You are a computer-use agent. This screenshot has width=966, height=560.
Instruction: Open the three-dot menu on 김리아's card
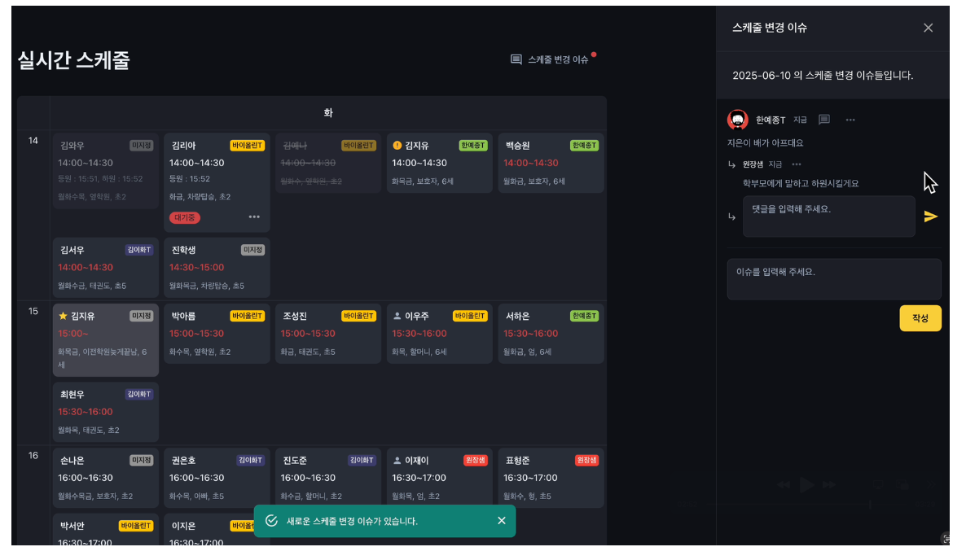click(x=254, y=217)
